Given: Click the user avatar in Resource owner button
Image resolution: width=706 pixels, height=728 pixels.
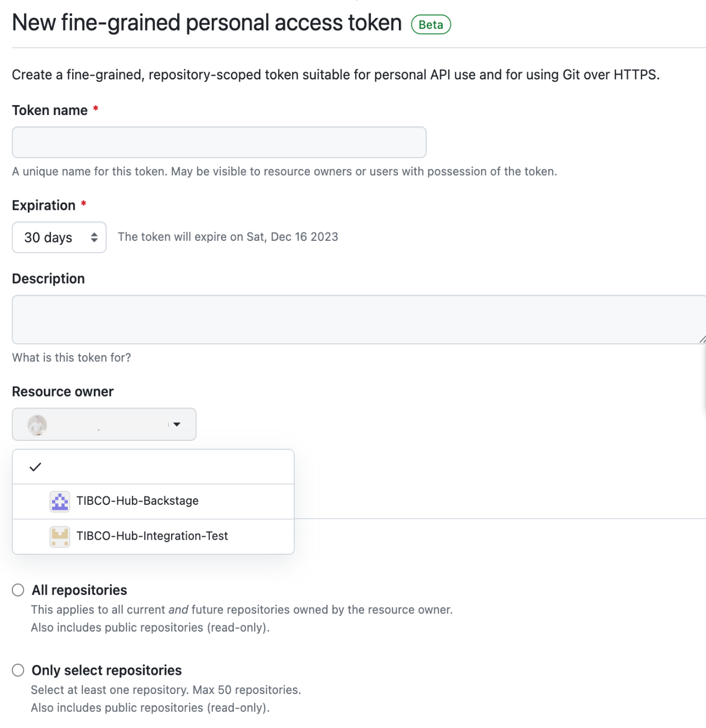Looking at the screenshot, I should tap(37, 425).
